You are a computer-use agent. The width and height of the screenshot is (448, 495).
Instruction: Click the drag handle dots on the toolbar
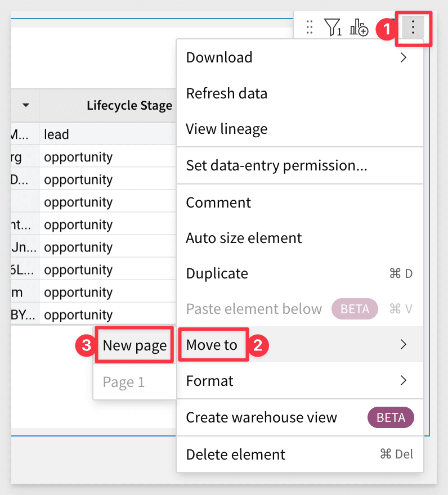[x=308, y=27]
